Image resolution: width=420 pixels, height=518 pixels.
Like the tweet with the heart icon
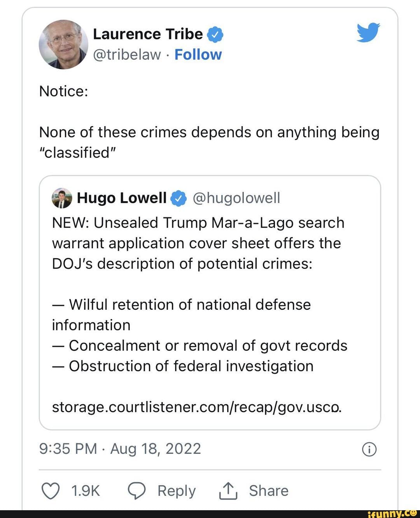[x=51, y=491]
